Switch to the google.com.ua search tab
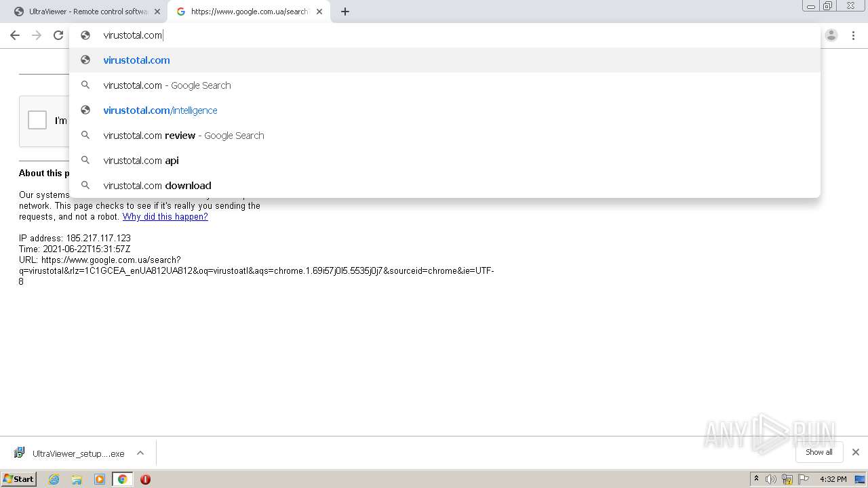868x488 pixels. pyautogui.click(x=248, y=12)
